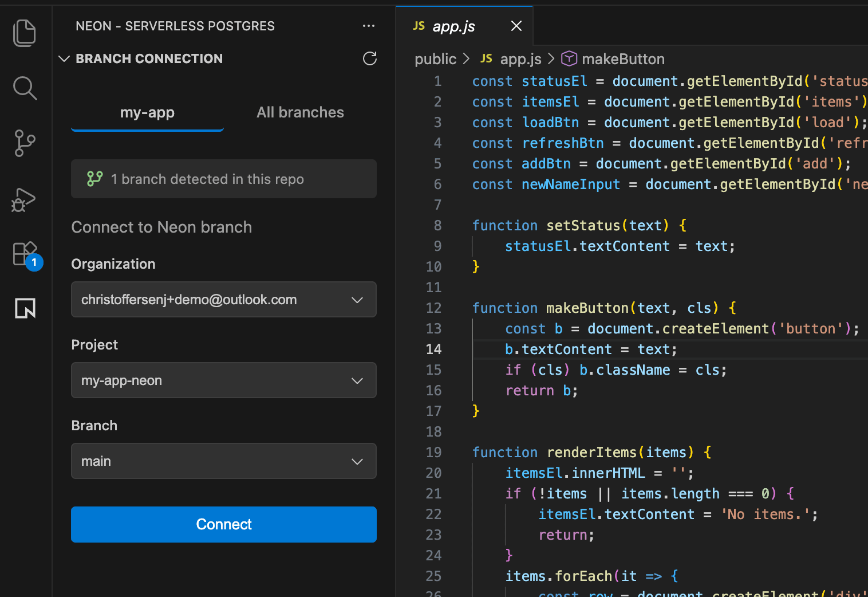Viewport: 868px width, 597px height.
Task: Open the Source Control view
Action: (25, 143)
